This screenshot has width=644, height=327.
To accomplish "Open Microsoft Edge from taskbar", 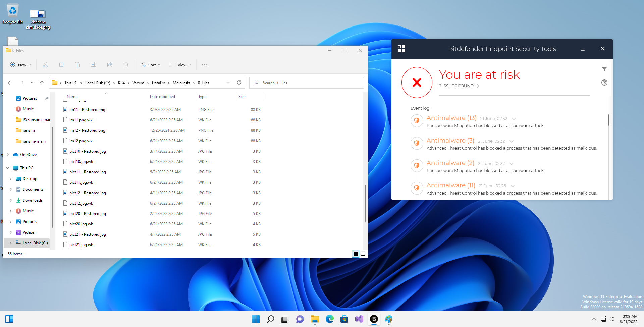I will pyautogui.click(x=329, y=319).
